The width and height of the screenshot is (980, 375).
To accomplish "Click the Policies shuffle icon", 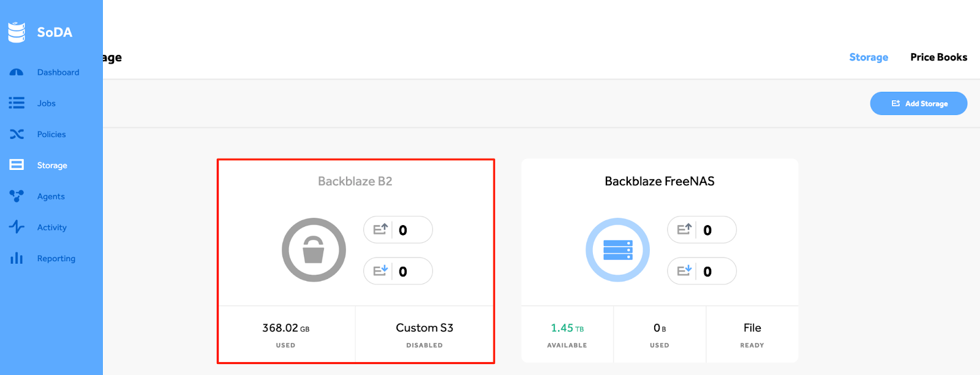I will tap(17, 134).
